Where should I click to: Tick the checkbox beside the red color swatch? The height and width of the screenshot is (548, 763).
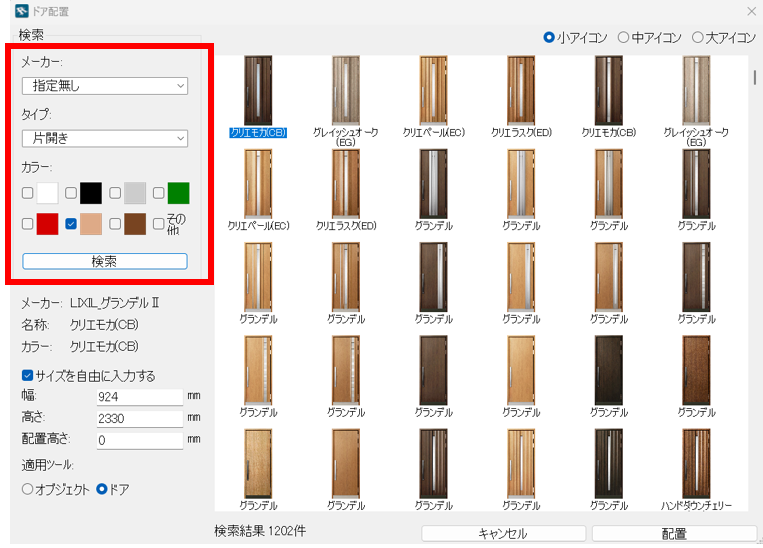pos(28,224)
